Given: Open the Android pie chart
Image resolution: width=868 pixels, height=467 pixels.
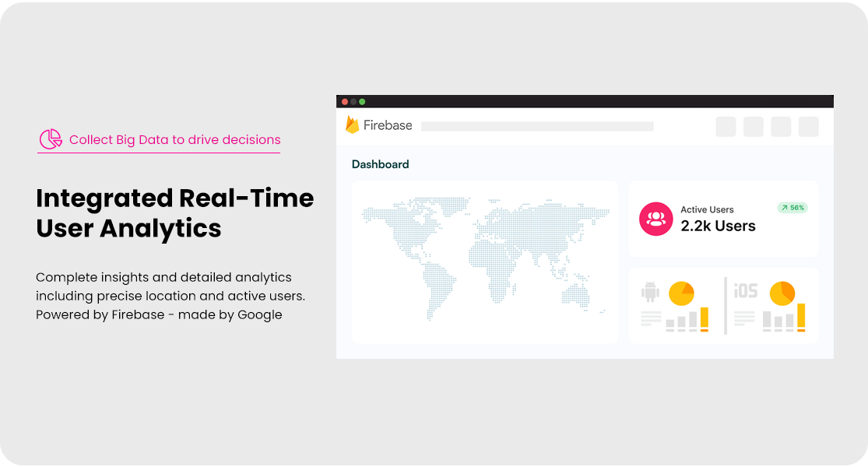Looking at the screenshot, I should (x=681, y=294).
